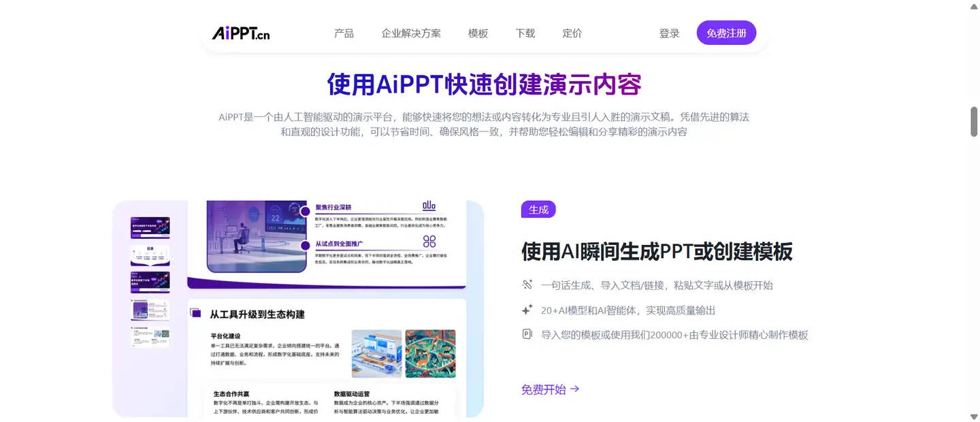This screenshot has width=980, height=422.
Task: Click the slide text 生态合作共赢
Action: tap(231, 394)
